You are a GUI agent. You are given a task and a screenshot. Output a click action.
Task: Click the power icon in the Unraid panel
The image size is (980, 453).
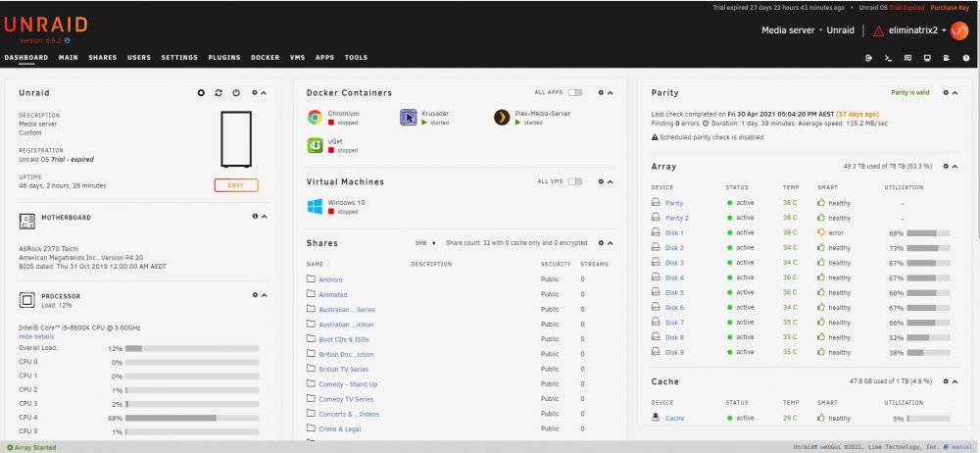point(236,92)
